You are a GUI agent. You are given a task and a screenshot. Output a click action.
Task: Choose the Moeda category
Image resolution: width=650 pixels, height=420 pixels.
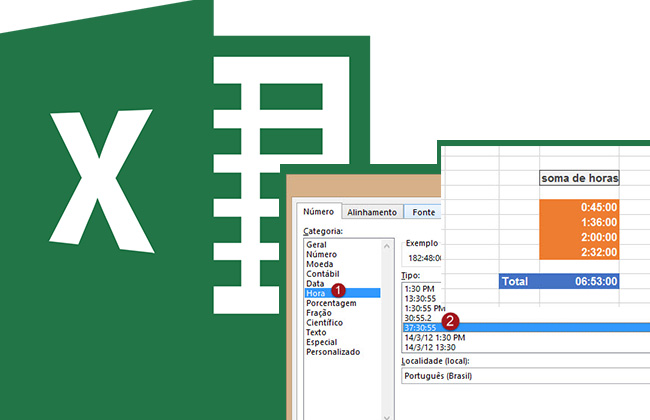click(x=319, y=264)
